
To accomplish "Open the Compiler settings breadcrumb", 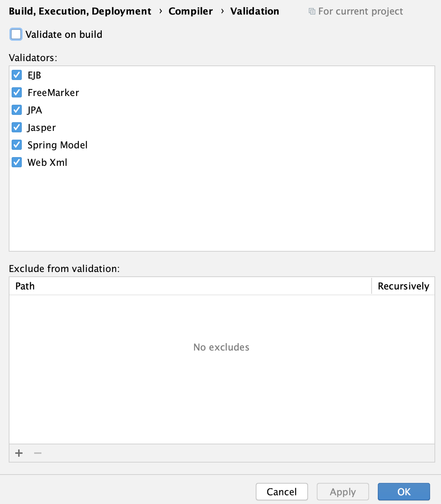I will pos(190,11).
